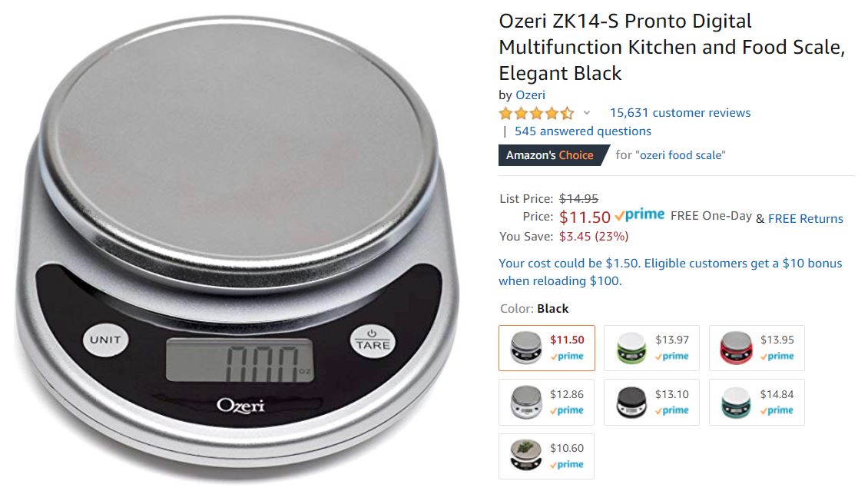
Task: Expand the star rating dropdown arrow
Action: coord(587,113)
